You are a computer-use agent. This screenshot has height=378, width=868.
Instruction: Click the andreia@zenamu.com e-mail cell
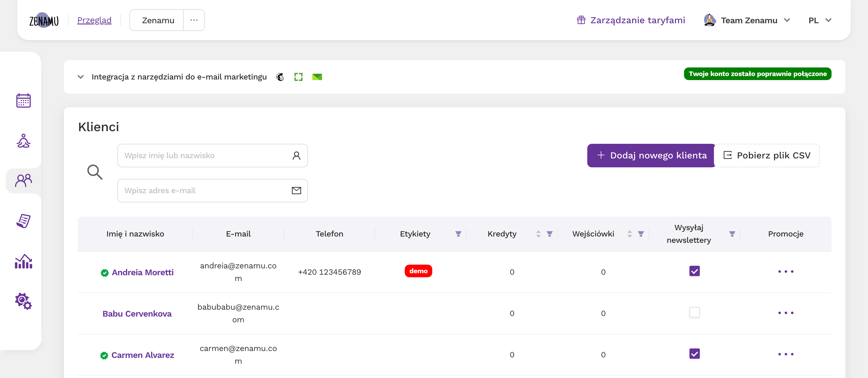(x=238, y=272)
